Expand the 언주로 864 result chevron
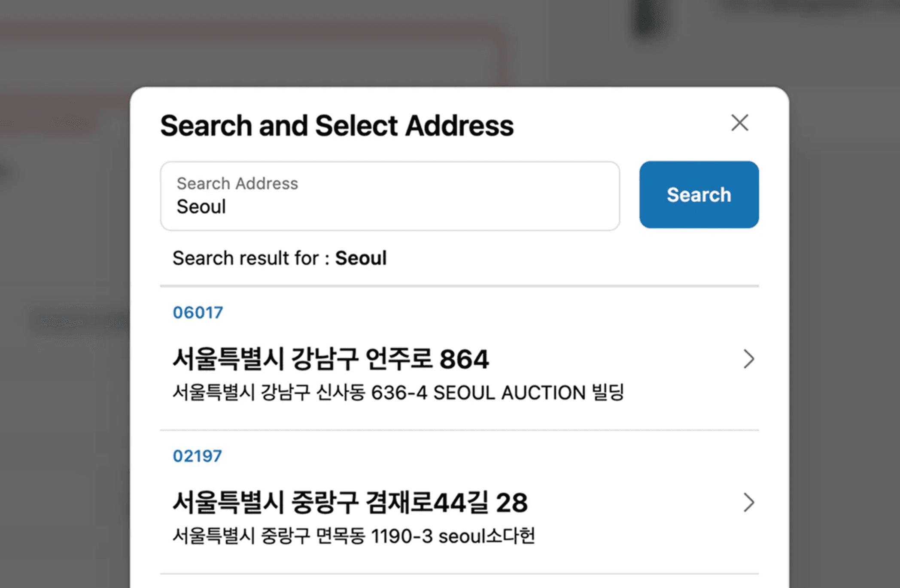Screen dimensions: 900x588 [x=748, y=358]
